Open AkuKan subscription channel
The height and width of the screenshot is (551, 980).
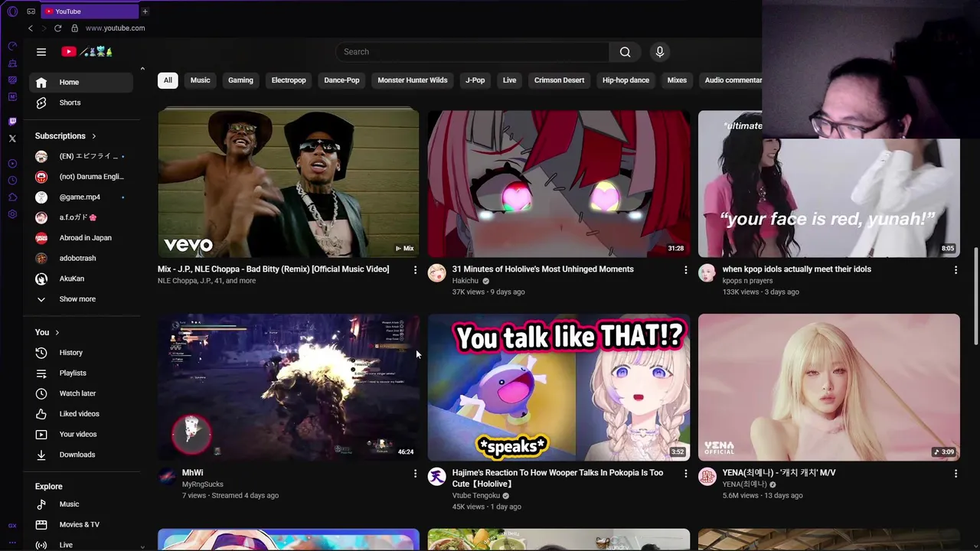81,279
